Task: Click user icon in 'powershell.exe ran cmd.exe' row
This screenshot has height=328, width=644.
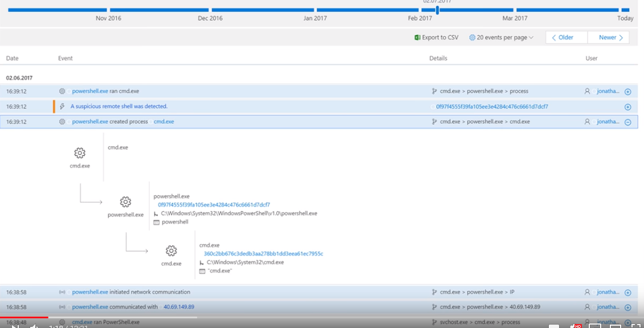Action: coord(588,91)
